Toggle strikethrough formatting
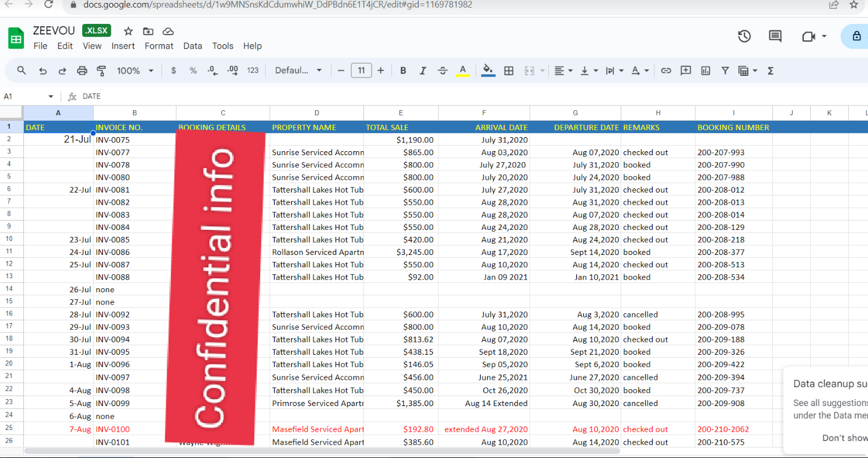 [x=443, y=71]
